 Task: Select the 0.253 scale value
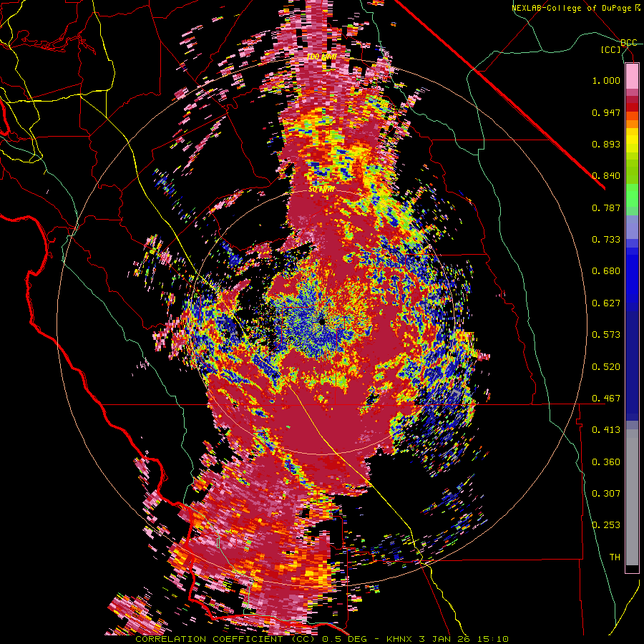point(606,525)
